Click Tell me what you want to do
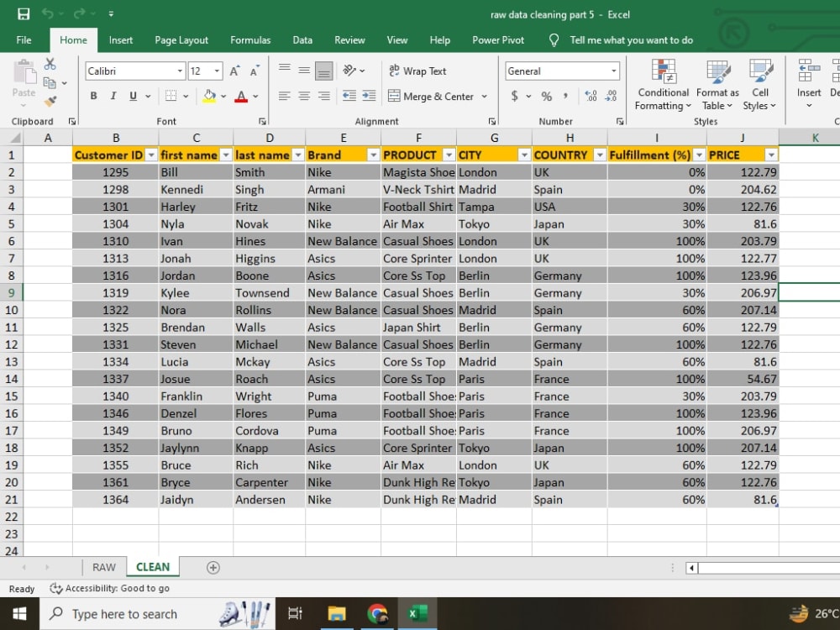This screenshot has width=840, height=630. [x=631, y=40]
